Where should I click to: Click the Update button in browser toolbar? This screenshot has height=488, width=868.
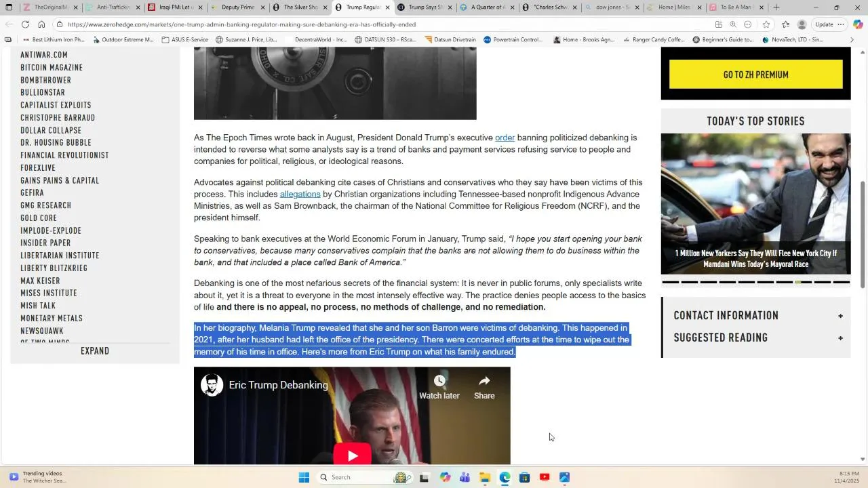pos(829,24)
